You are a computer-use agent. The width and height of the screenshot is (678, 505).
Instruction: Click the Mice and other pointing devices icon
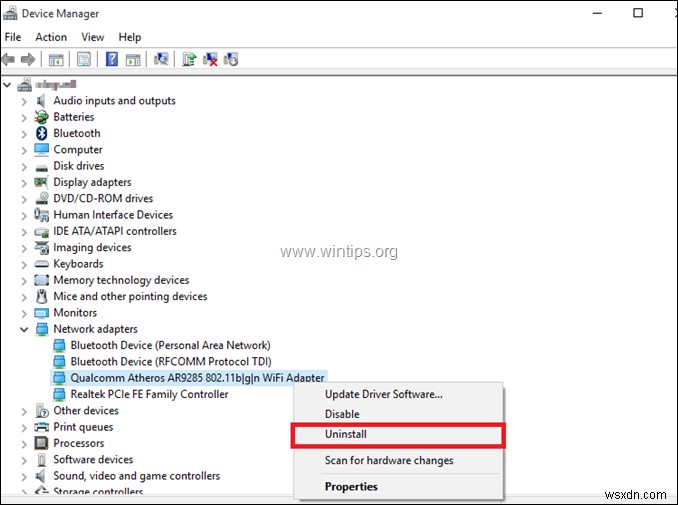pyautogui.click(x=42, y=297)
